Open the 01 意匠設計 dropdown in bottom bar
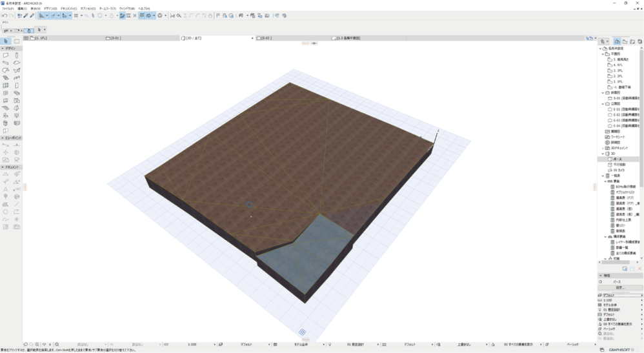 356,345
